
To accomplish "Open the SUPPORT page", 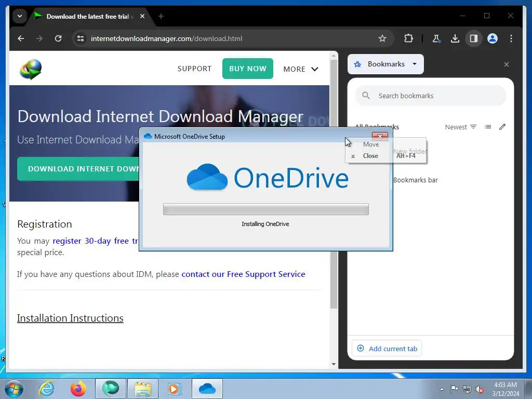I will pos(194,69).
